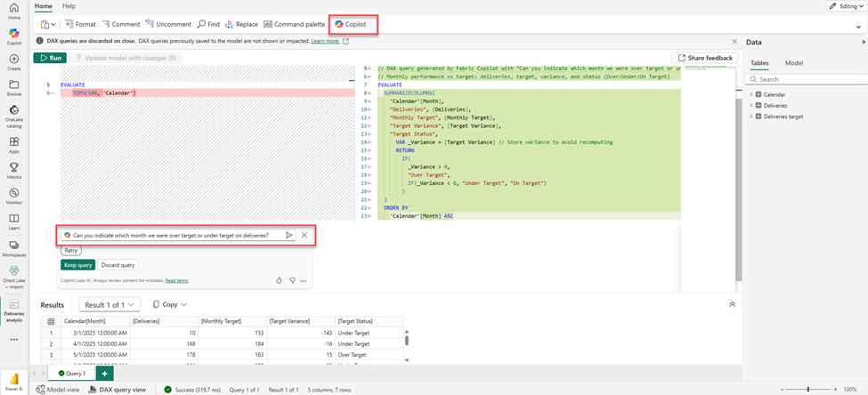Open Workspaces from the left sidebar
This screenshot has height=395, width=868.
13,246
